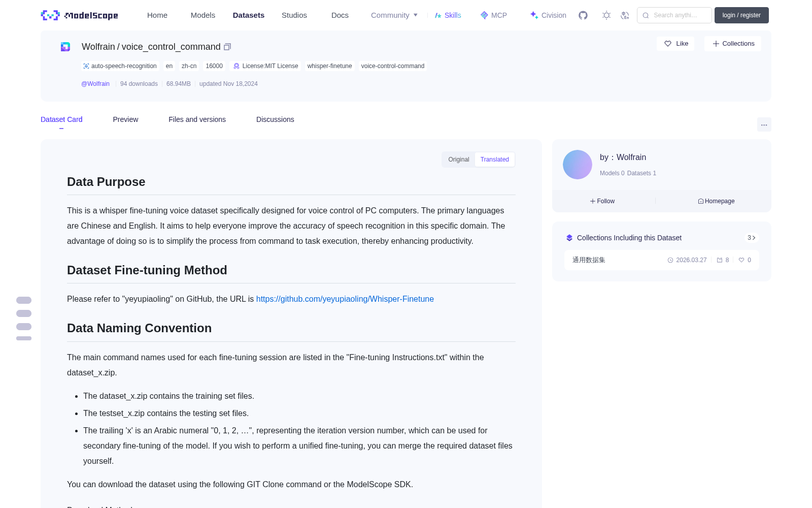Screen dimensions: 812x508
Task: Add dataset to Collections
Action: click(733, 44)
